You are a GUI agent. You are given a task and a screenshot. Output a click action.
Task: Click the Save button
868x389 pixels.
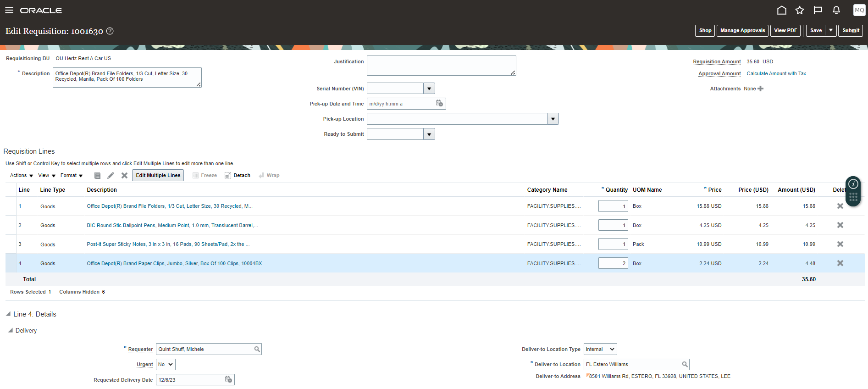coord(816,30)
